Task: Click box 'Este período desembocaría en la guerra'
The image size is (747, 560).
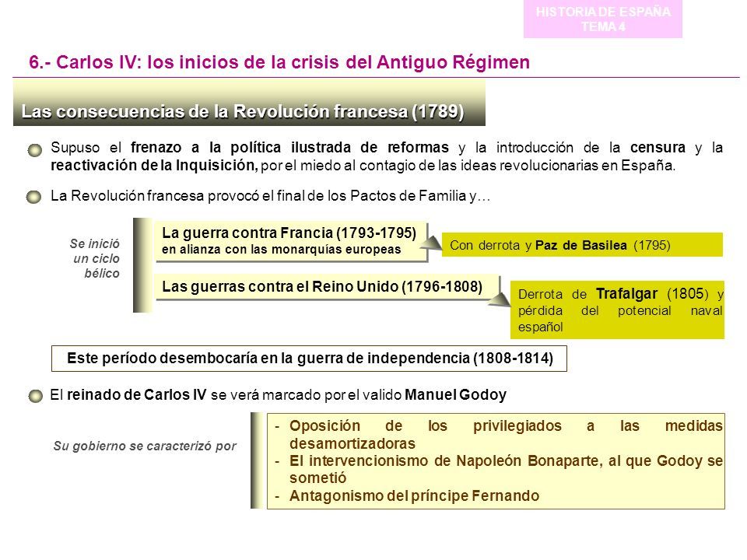Action: coord(309,359)
